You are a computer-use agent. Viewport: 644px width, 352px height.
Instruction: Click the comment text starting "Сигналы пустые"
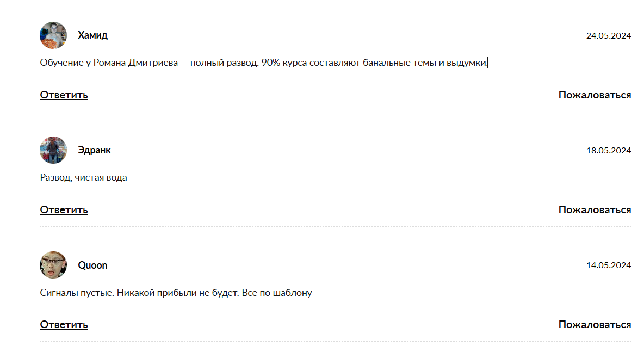coord(176,293)
